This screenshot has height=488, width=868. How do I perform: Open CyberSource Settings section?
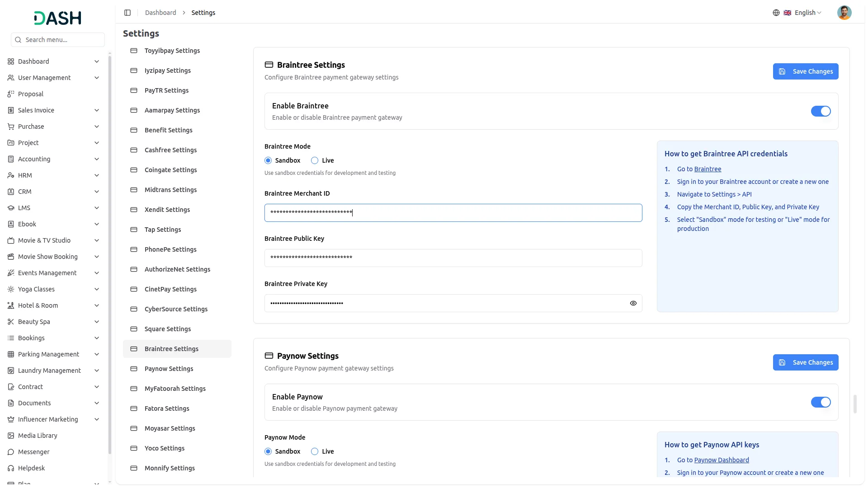[x=177, y=309]
